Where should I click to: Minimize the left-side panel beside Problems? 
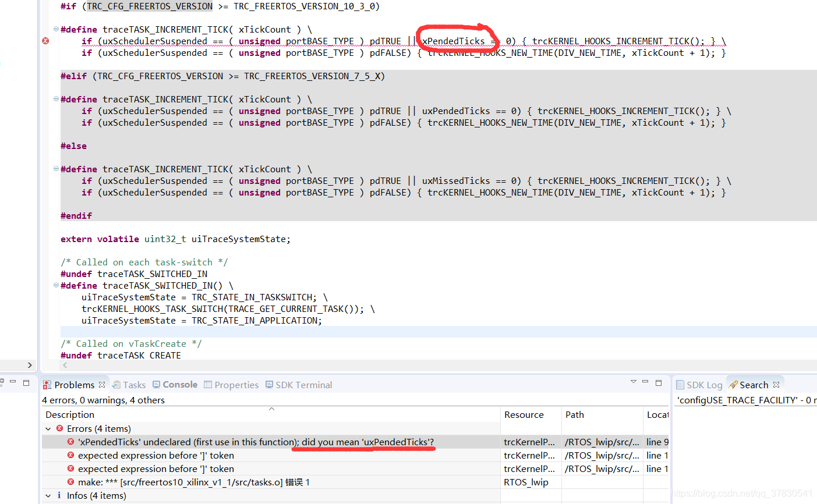(x=13, y=382)
